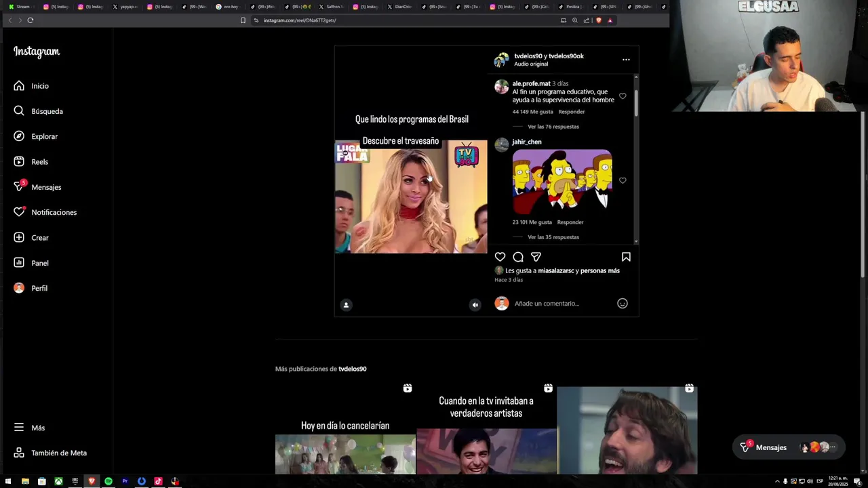This screenshot has width=868, height=488.
Task: Click the Añade un comentario field
Action: (563, 304)
